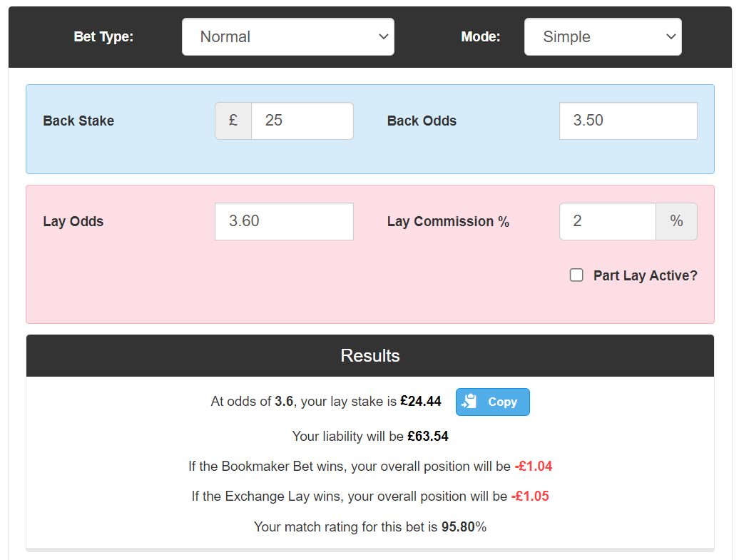The width and height of the screenshot is (739, 560).
Task: Click the £63.54 liability value
Action: tap(428, 436)
